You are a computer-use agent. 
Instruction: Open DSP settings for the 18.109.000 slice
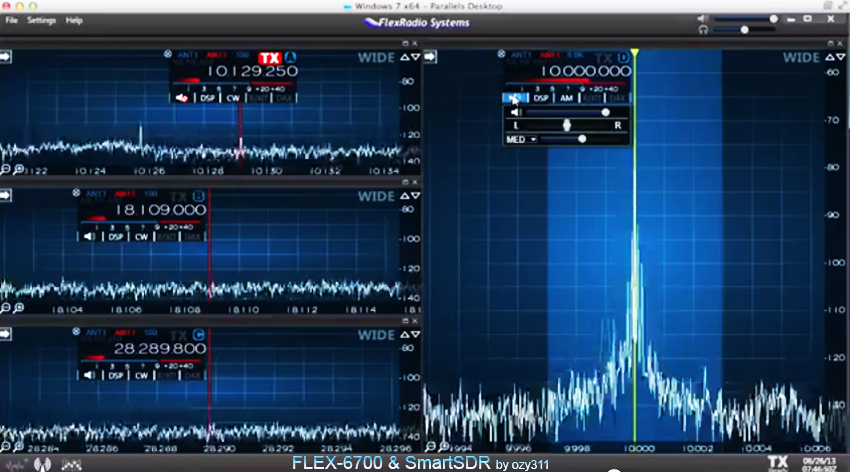115,237
